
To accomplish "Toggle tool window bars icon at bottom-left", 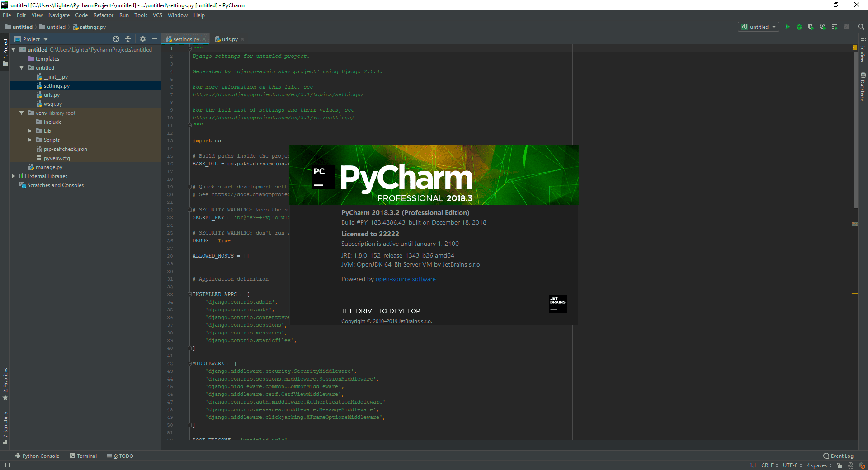I will 7,465.
